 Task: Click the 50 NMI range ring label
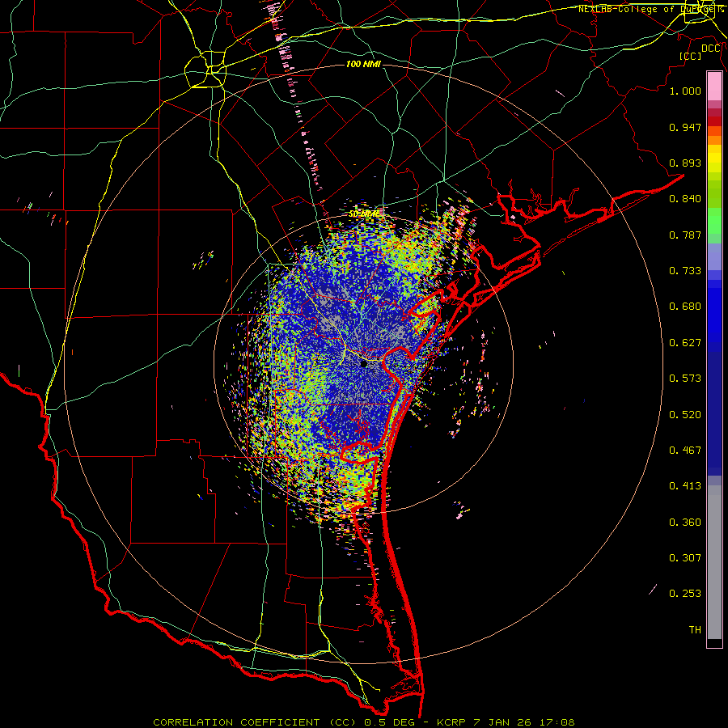(x=363, y=214)
